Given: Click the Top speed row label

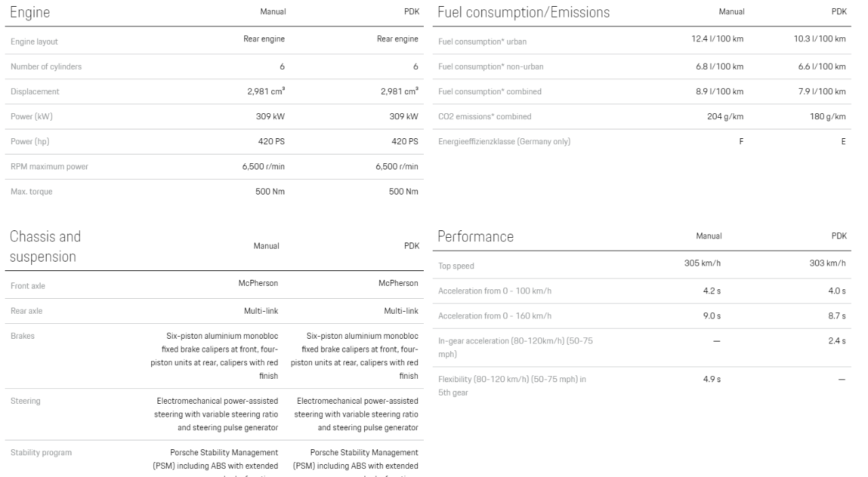Looking at the screenshot, I should (456, 266).
